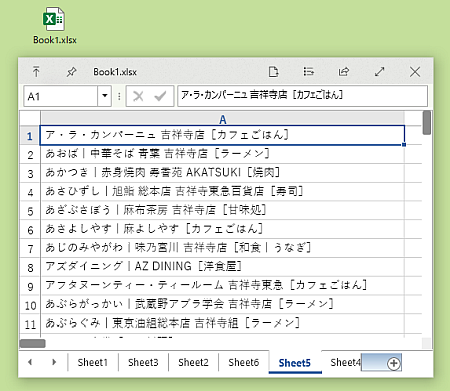Open the list view icon in title bar

click(x=308, y=72)
